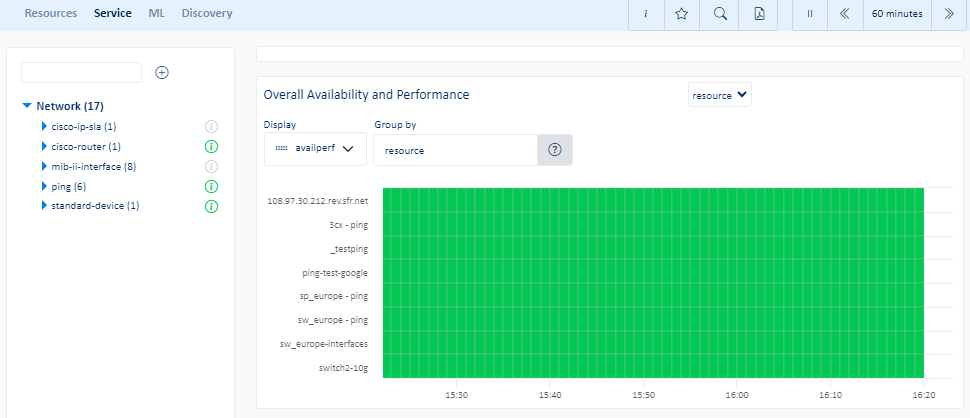Screen dimensions: 970x418
Task: Open the search magnifier icon
Action: point(719,14)
